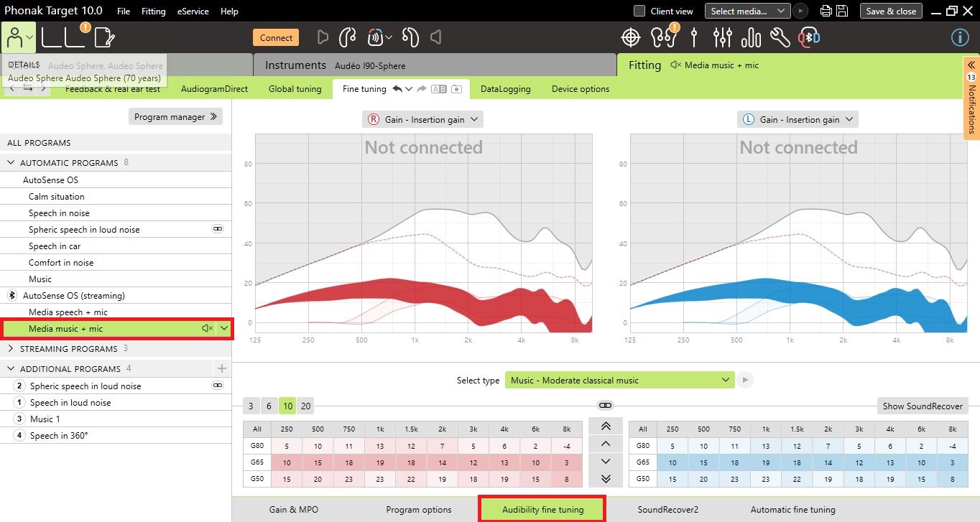Increase gain by large step double-up arrow

(606, 427)
